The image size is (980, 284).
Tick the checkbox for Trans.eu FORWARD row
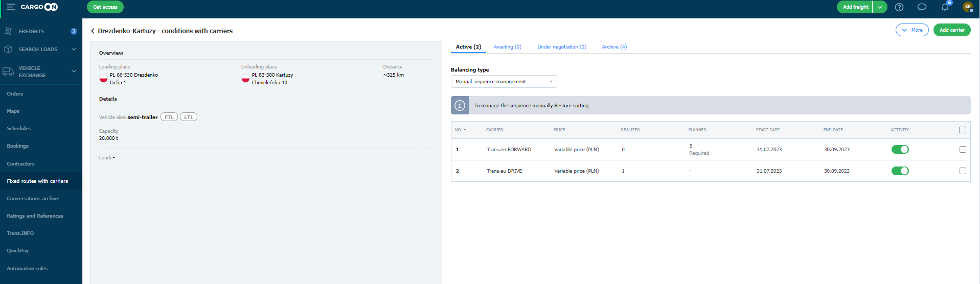[x=963, y=150]
